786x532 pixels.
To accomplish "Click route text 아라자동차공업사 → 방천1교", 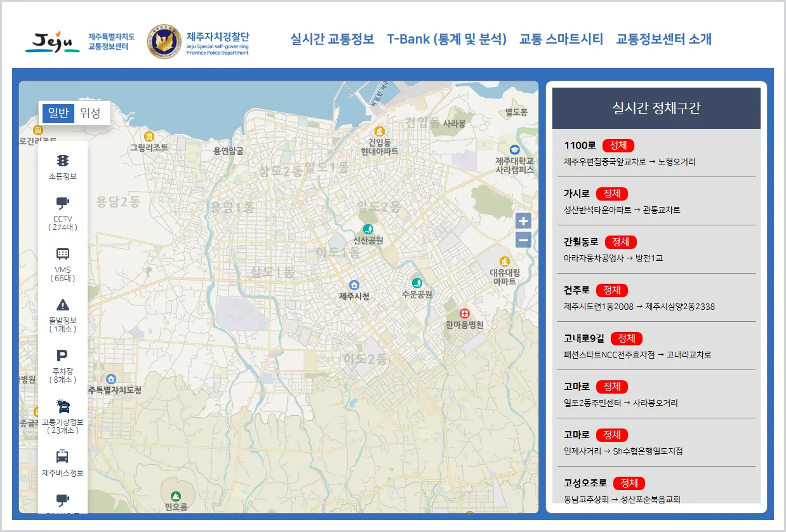I will (x=613, y=258).
